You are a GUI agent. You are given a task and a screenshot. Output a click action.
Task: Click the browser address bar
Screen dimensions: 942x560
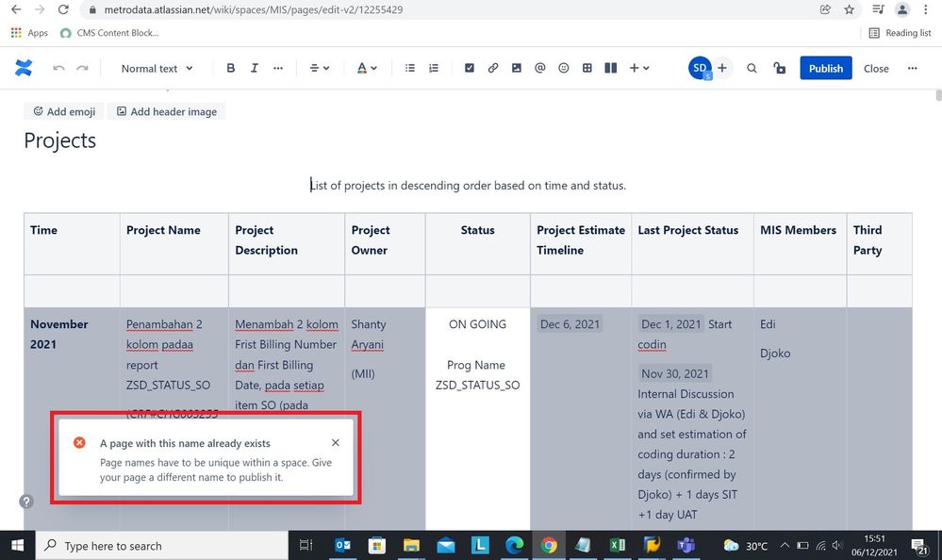pos(451,9)
